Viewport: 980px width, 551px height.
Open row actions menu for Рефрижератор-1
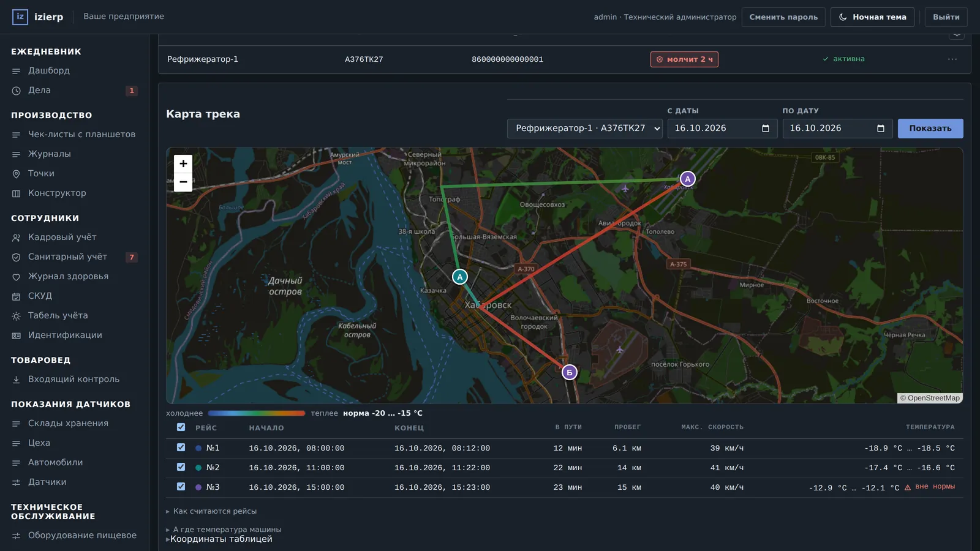(952, 59)
